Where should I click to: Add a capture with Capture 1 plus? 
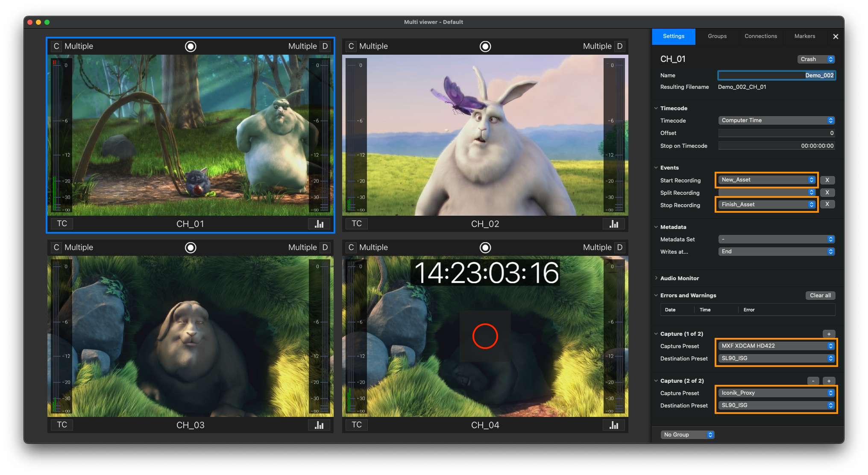click(829, 334)
